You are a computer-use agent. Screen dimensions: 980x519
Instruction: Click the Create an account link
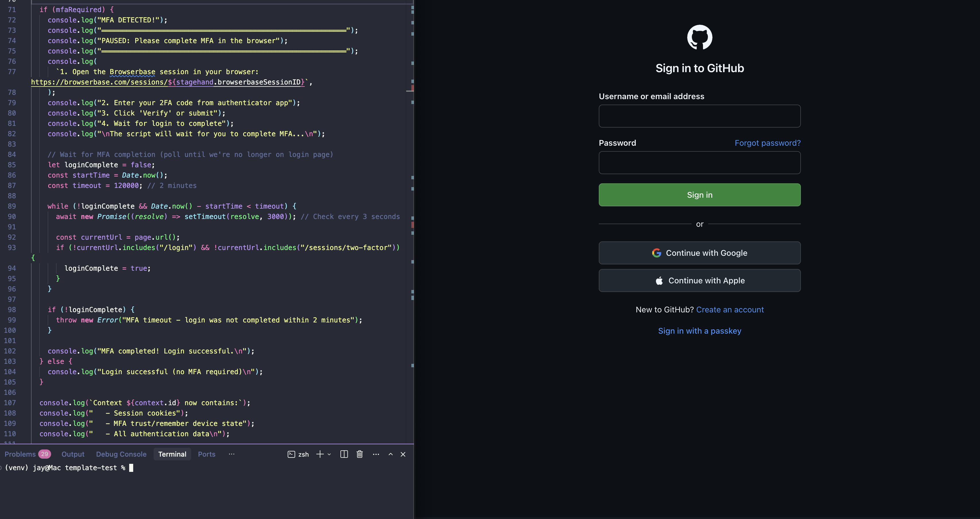coord(730,310)
